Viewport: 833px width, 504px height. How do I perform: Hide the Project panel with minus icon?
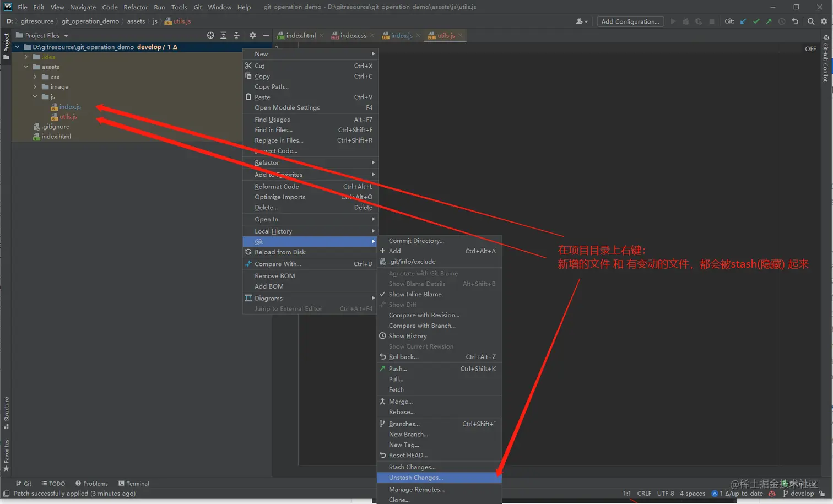coord(266,35)
